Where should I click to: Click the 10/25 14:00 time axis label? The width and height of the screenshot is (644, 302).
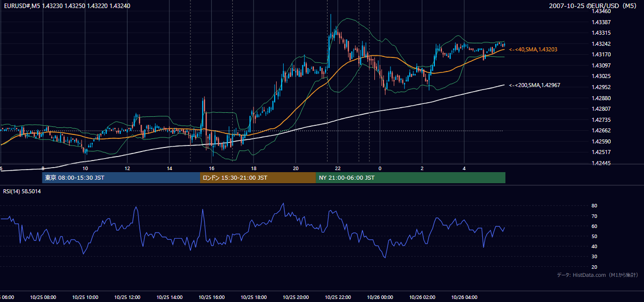(169, 297)
